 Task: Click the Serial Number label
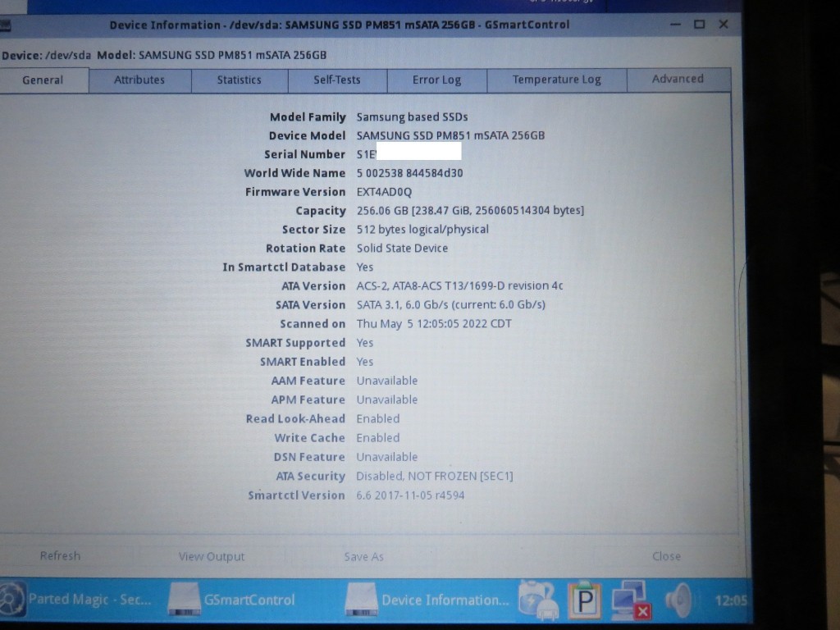pos(305,154)
